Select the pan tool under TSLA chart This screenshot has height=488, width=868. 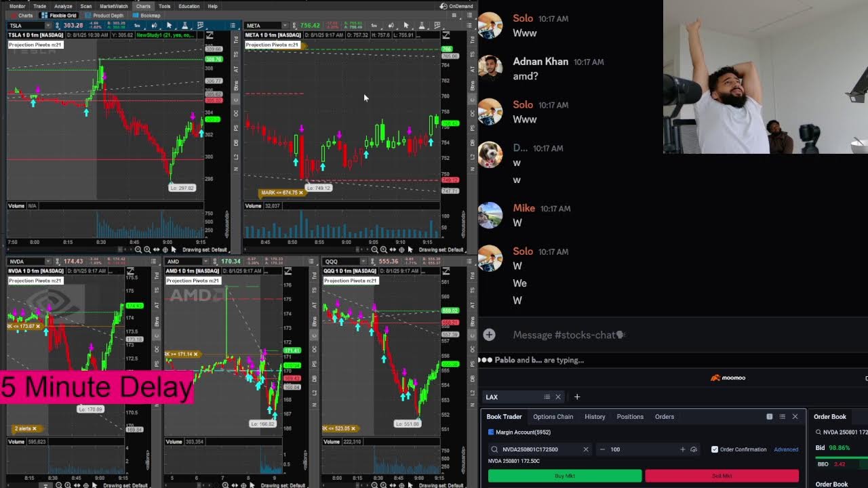pos(156,249)
